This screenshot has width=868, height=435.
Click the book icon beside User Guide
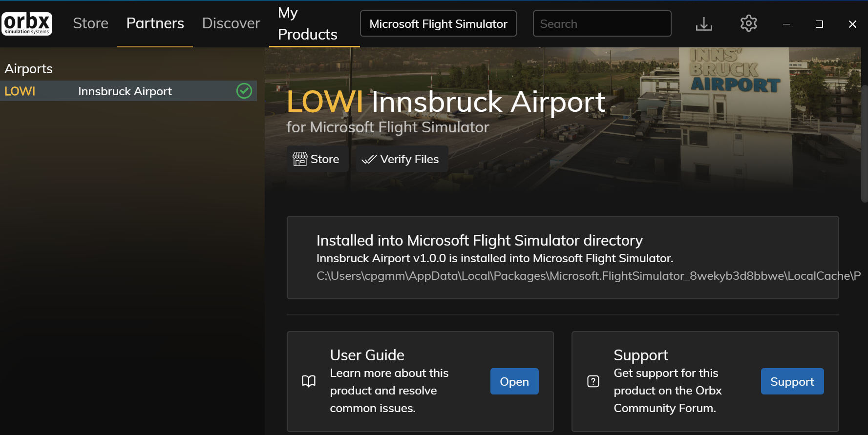coord(309,381)
